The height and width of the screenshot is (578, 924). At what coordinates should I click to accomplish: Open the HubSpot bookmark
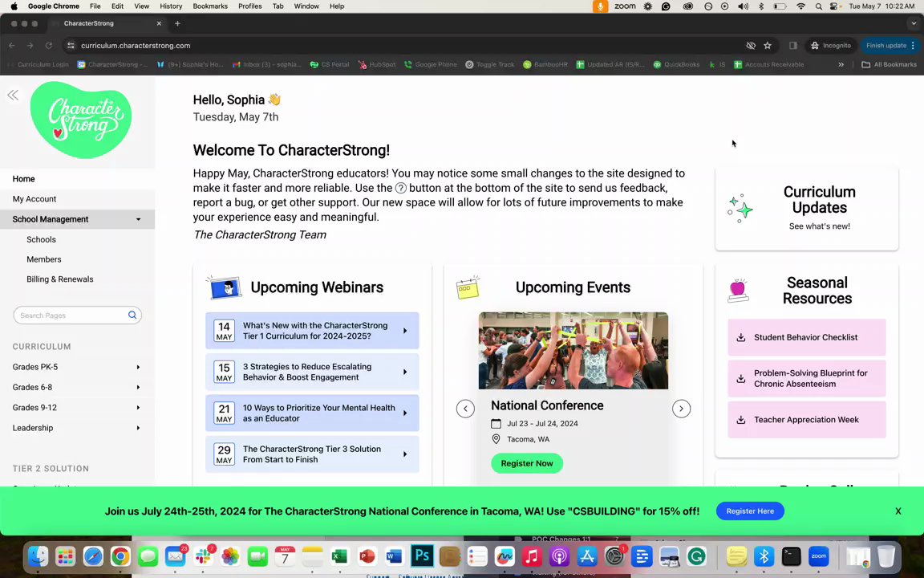[377, 64]
